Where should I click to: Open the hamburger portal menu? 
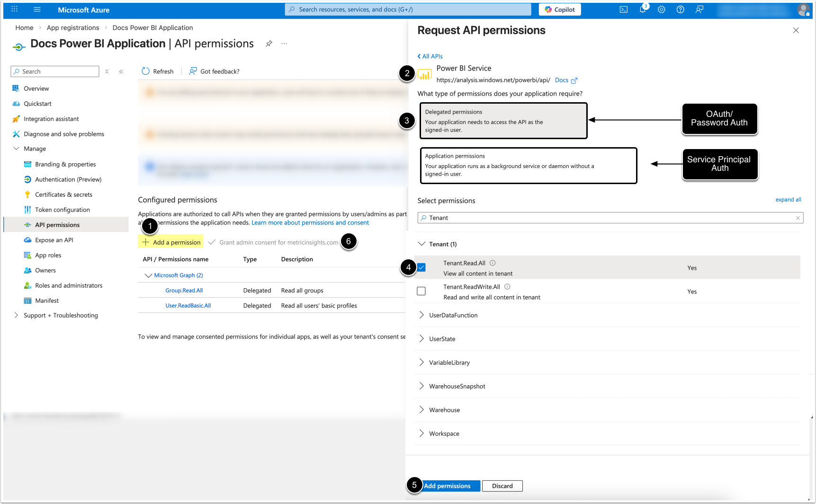[37, 9]
